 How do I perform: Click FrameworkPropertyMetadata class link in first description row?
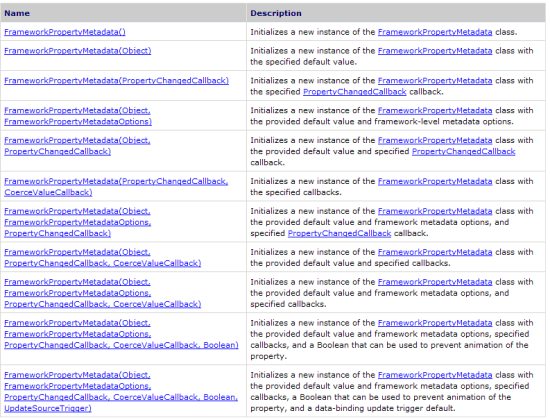coord(435,32)
